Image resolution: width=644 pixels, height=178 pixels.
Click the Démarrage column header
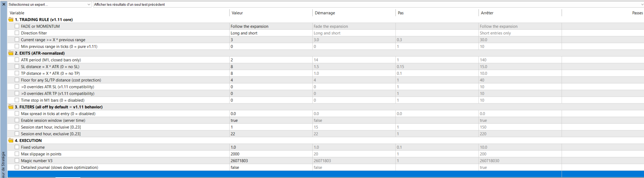pyautogui.click(x=354, y=13)
